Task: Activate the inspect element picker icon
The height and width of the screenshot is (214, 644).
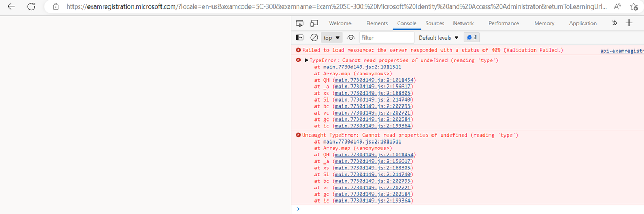Action: [x=300, y=24]
